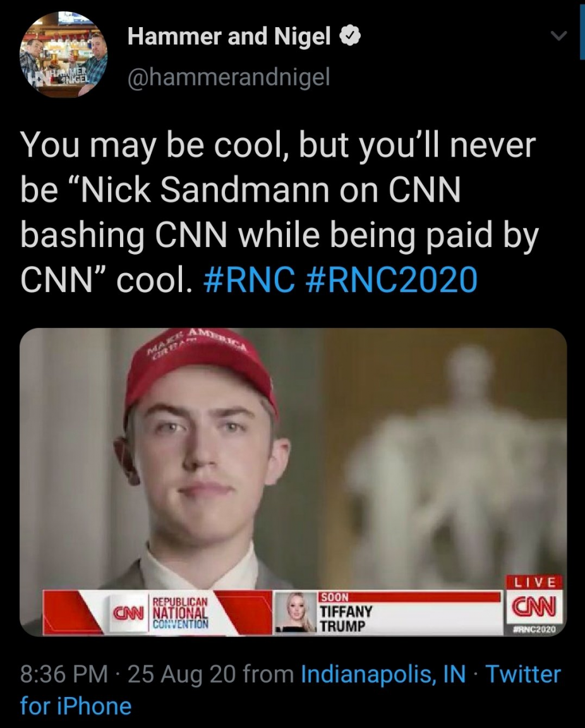Screen dimensions: 585x728
Task: Click the 8:36 PM tweet timestamp
Action: (x=64, y=674)
